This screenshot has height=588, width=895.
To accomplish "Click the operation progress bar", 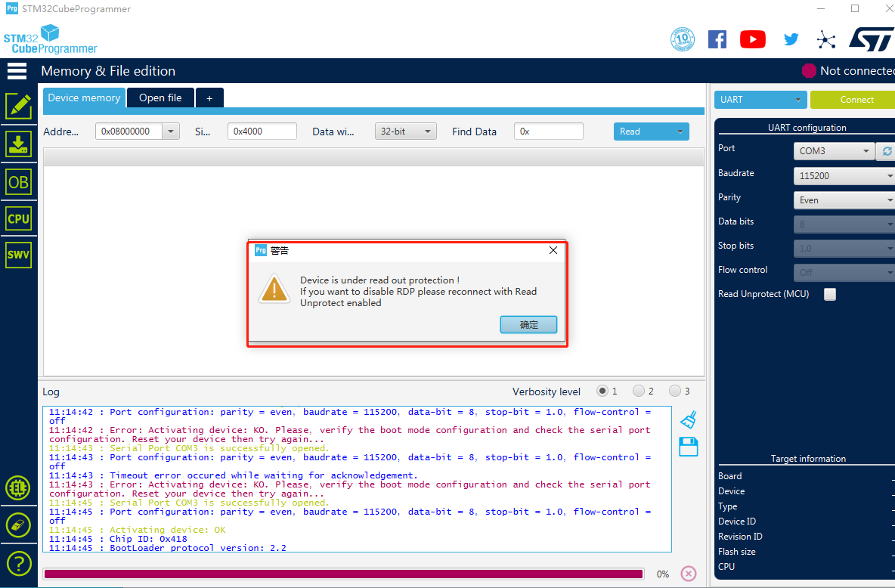I will (x=344, y=574).
